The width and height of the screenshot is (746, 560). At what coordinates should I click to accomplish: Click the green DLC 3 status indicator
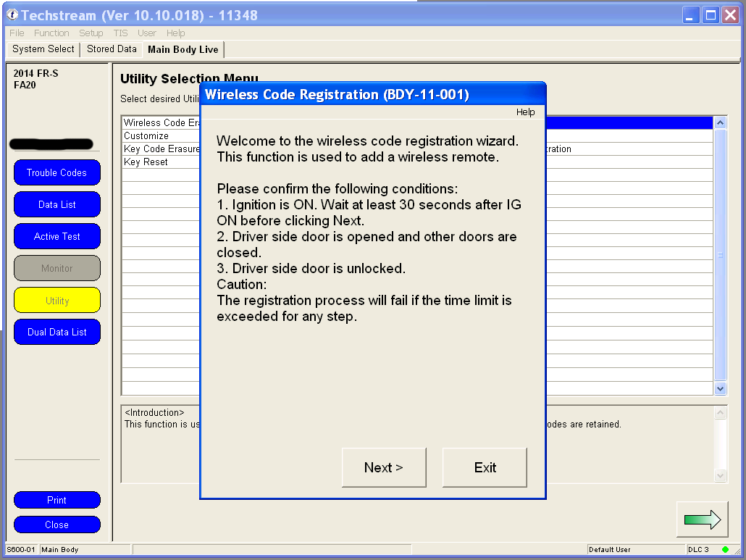coord(725,549)
